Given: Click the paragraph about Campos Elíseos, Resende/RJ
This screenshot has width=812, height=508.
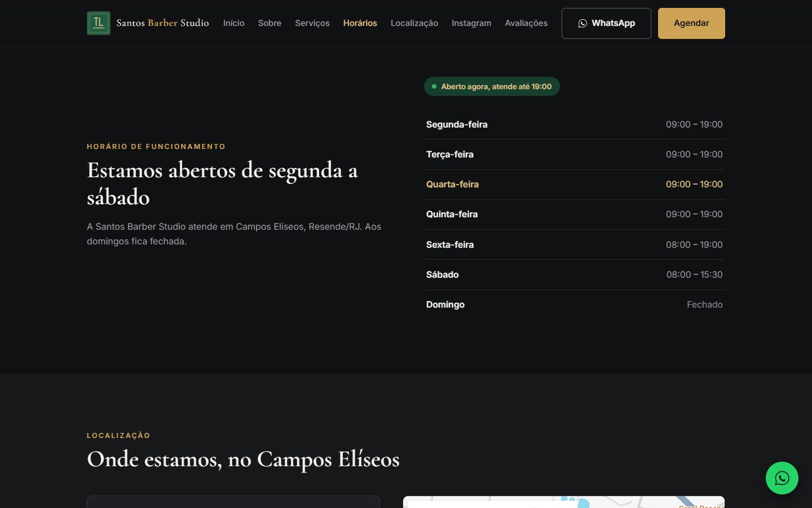Looking at the screenshot, I should 234,234.
